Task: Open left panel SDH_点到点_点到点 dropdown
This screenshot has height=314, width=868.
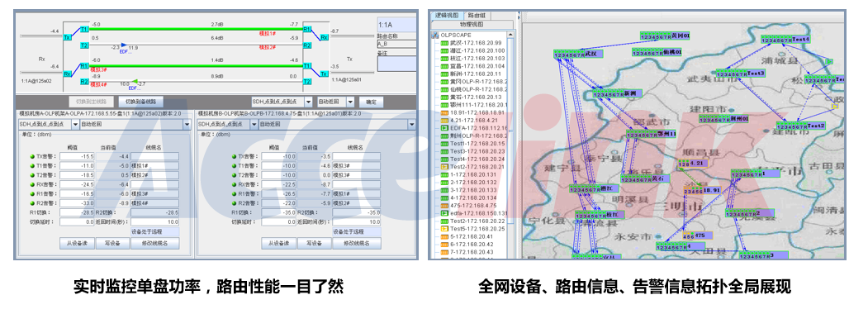Action: [x=48, y=125]
